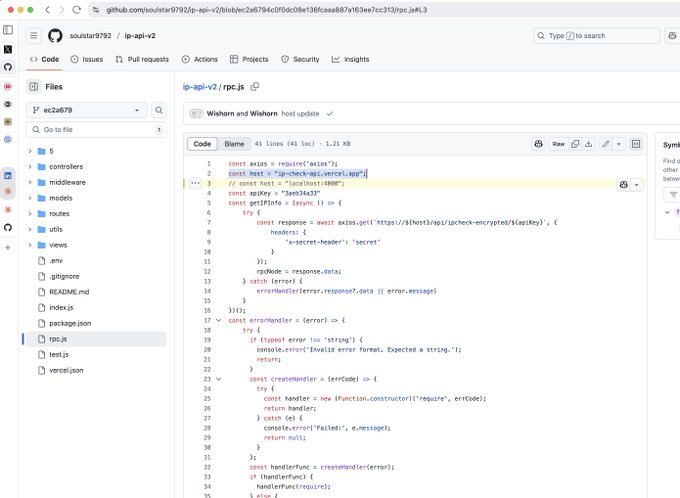Copy raw file contents icon
Screen dimensions: 680x498
point(575,144)
